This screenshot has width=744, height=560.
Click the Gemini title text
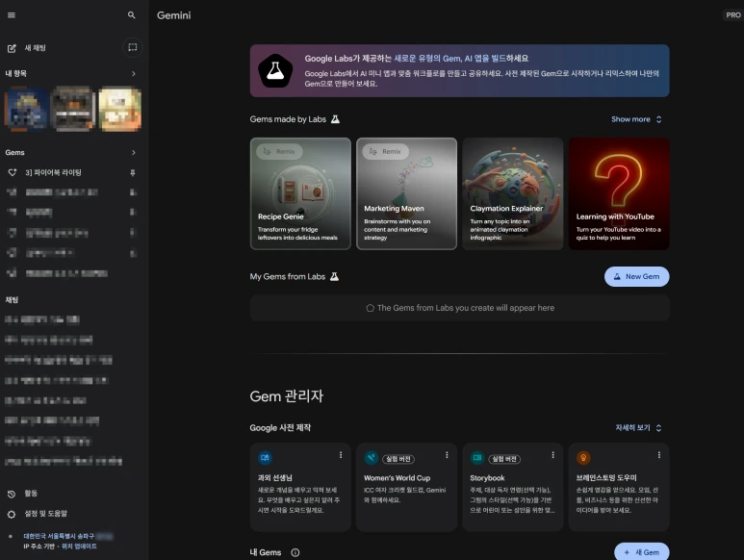[x=173, y=15]
